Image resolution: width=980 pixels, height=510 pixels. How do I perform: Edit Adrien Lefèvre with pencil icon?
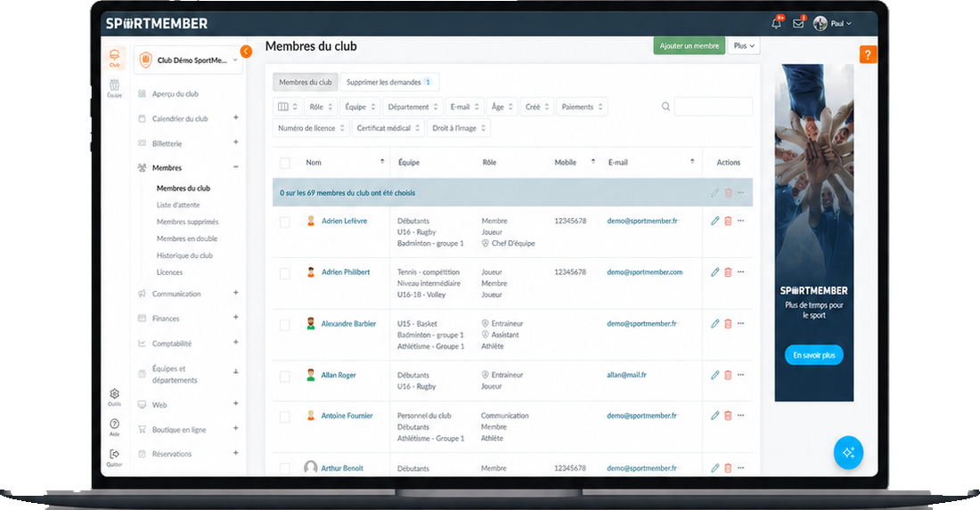coord(715,221)
